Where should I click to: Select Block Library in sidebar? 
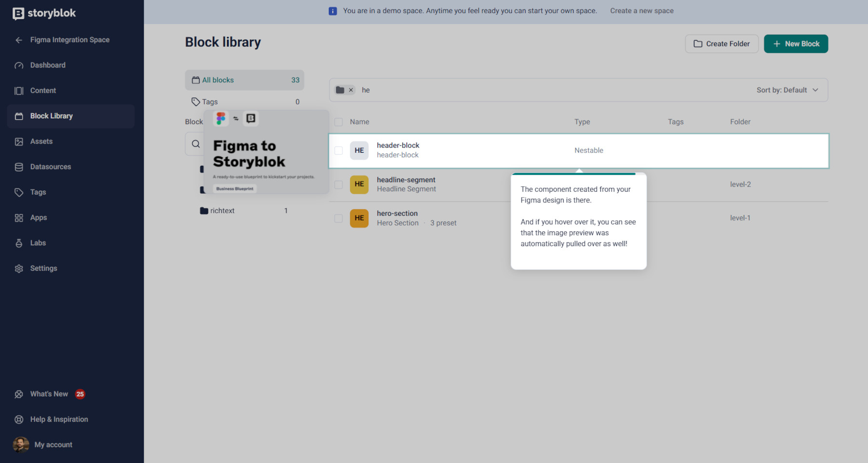click(70, 116)
